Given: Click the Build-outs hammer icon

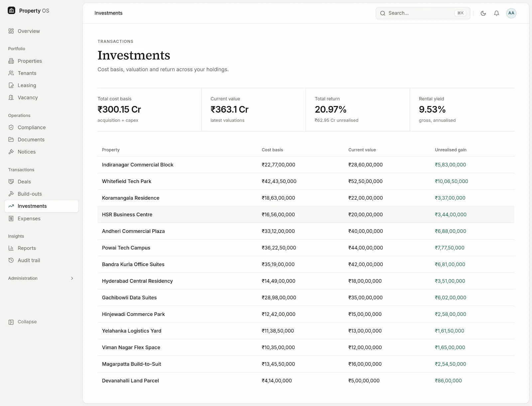Looking at the screenshot, I should point(11,194).
